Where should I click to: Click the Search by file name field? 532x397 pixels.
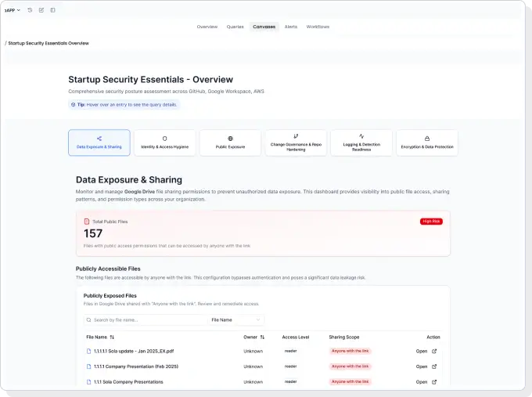click(x=146, y=320)
